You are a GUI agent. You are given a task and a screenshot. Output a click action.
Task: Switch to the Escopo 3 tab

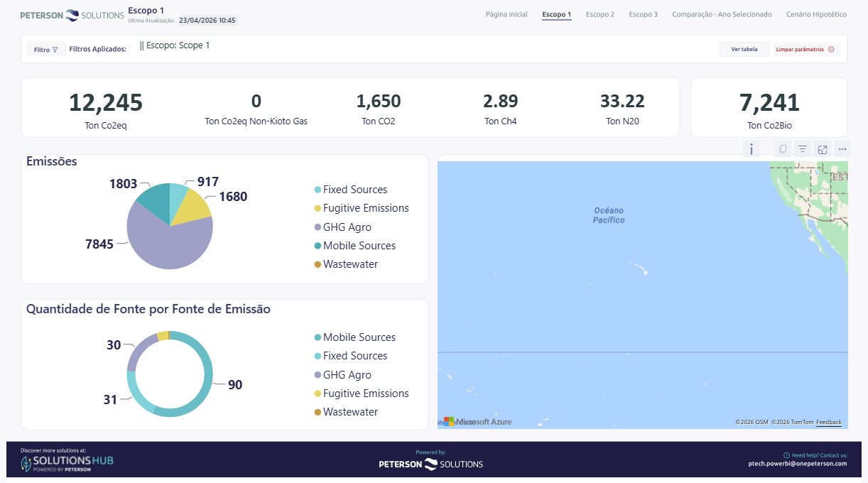click(644, 14)
